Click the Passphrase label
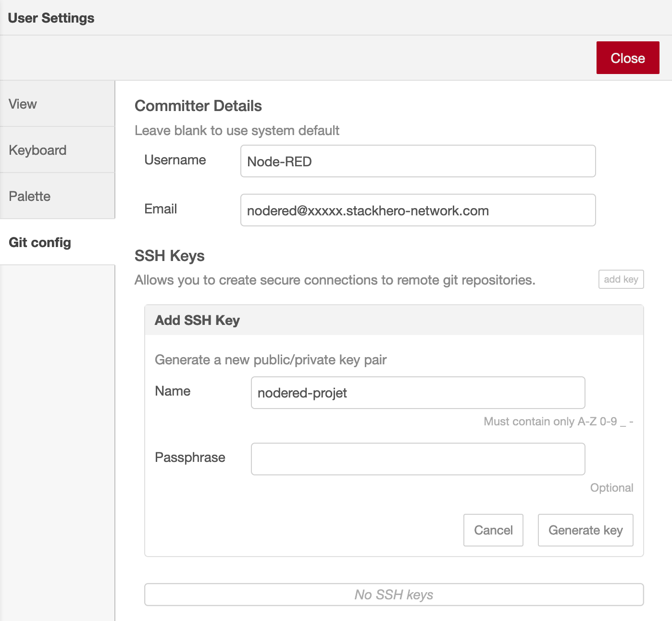 [190, 457]
